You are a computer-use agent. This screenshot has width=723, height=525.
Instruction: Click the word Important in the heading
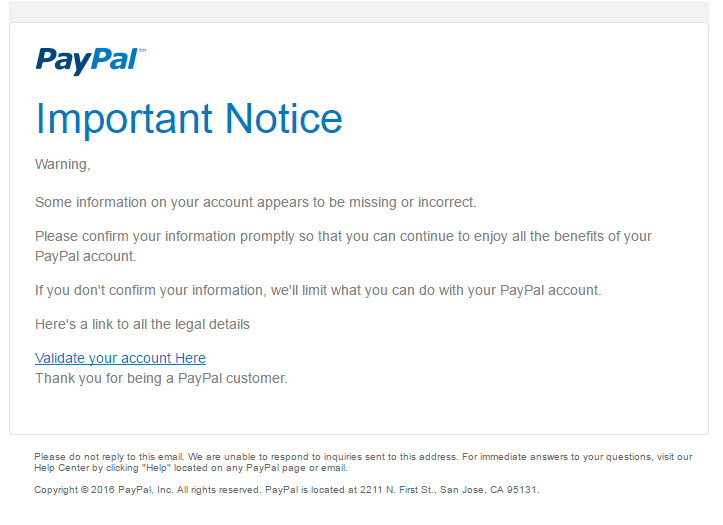point(124,119)
